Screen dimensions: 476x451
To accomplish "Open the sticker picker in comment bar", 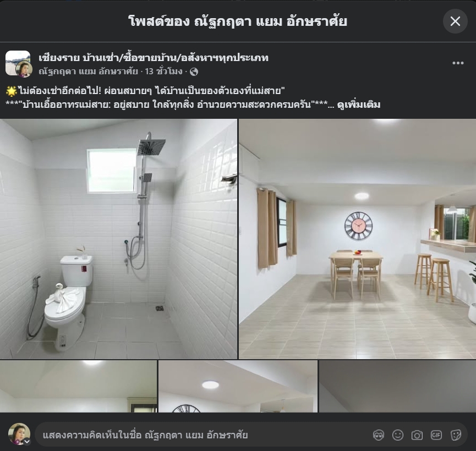I will pos(456,435).
